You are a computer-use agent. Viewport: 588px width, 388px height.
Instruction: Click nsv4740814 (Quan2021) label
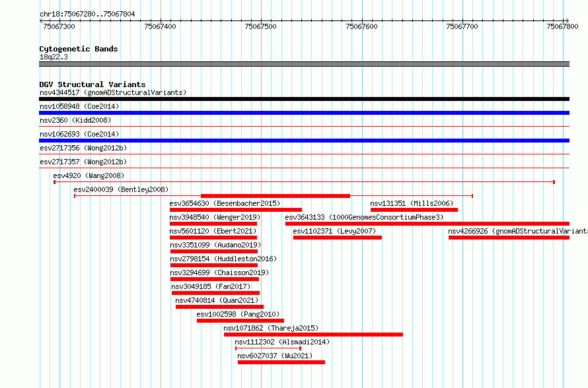pos(217,300)
